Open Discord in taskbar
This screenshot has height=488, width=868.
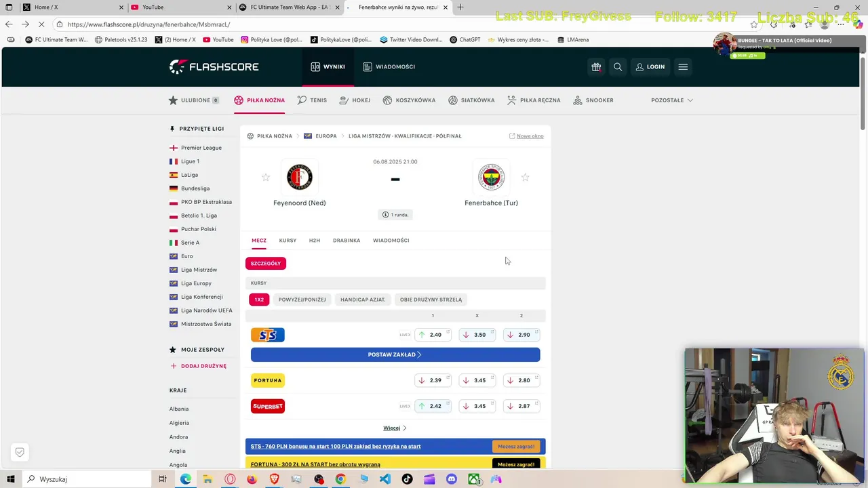452,479
